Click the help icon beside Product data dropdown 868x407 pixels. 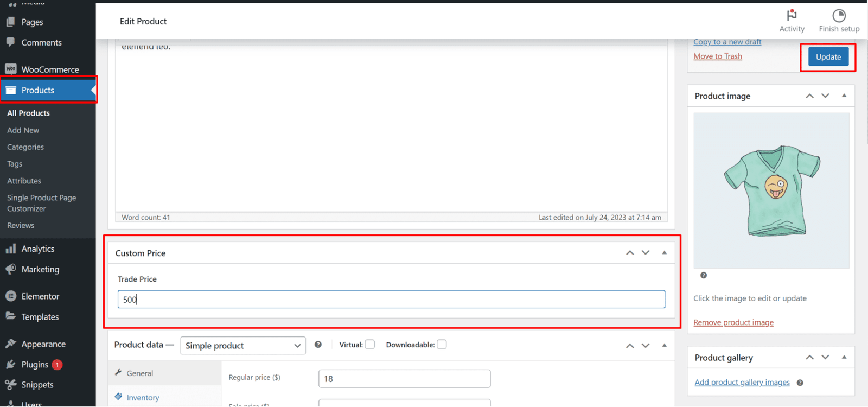click(x=318, y=345)
